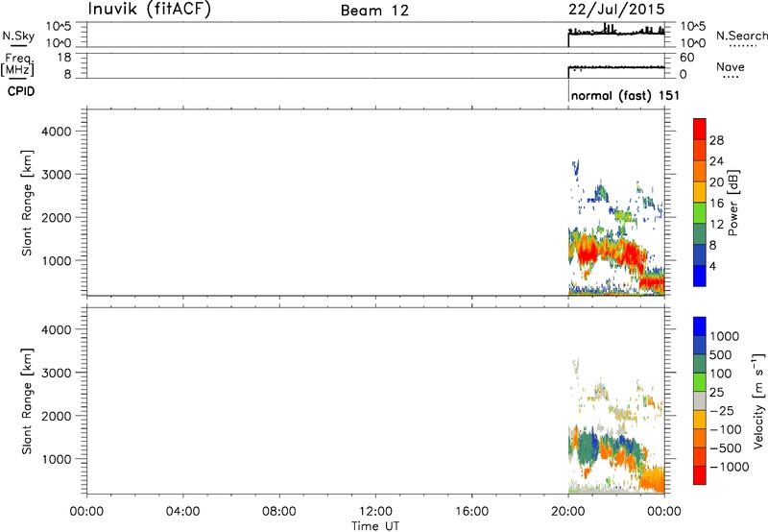Click the '16:00' time axis label
This screenshot has width=768, height=532.
(471, 512)
